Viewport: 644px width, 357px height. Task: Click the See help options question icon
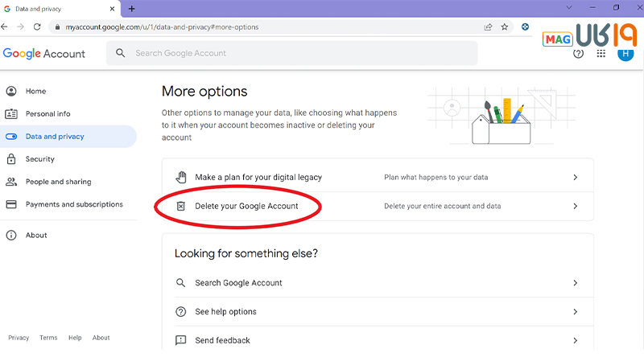click(x=180, y=311)
